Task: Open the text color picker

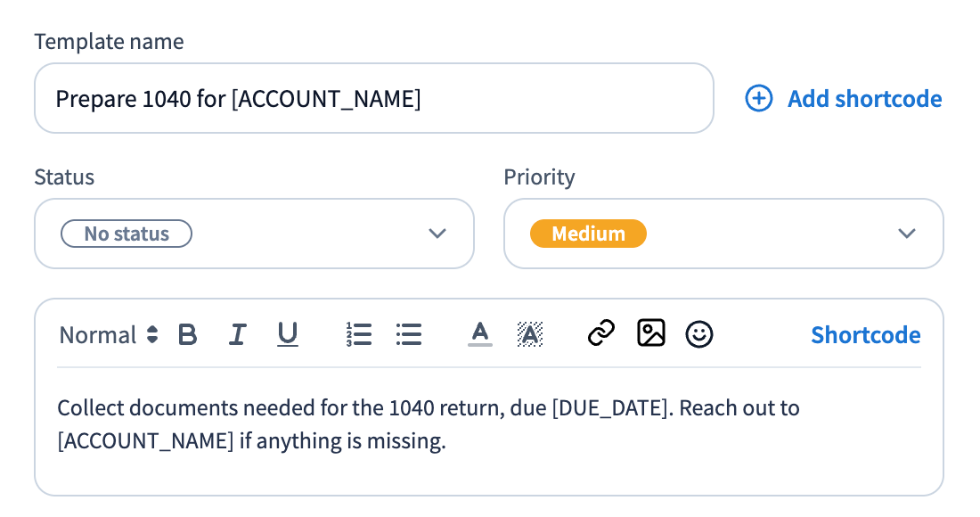Action: click(x=480, y=334)
